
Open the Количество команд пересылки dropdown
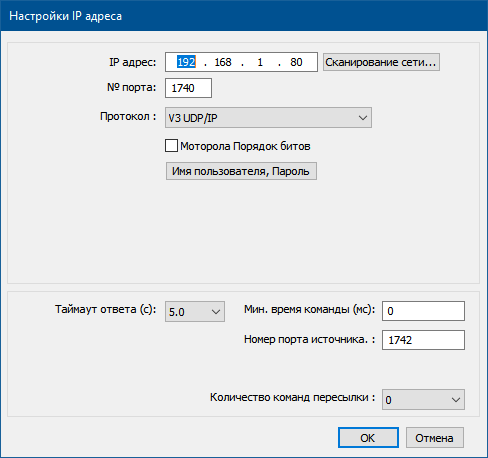[423, 399]
